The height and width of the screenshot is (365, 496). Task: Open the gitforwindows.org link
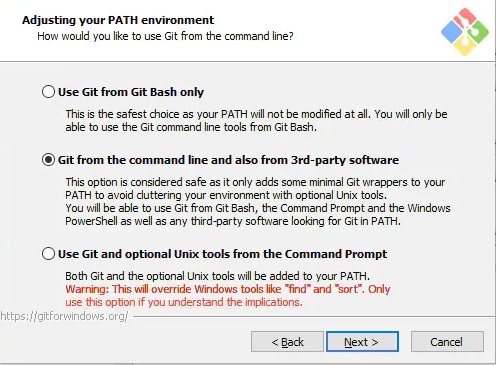[64, 316]
